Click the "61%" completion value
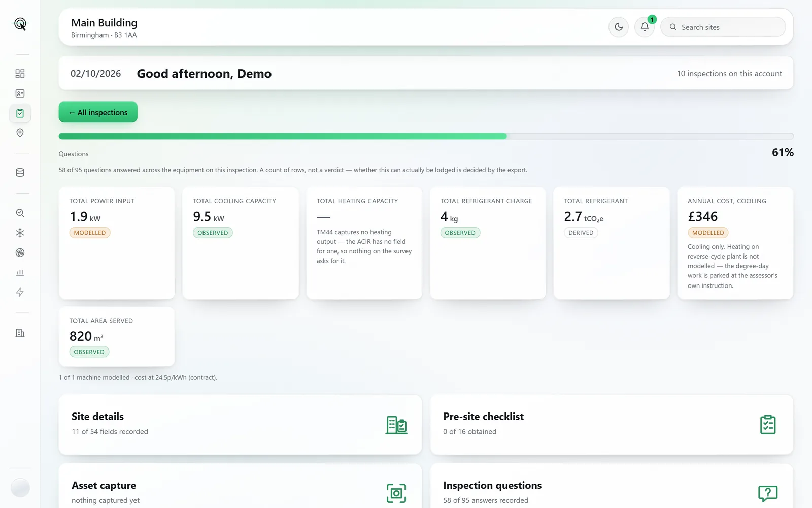This screenshot has height=508, width=812. click(783, 152)
